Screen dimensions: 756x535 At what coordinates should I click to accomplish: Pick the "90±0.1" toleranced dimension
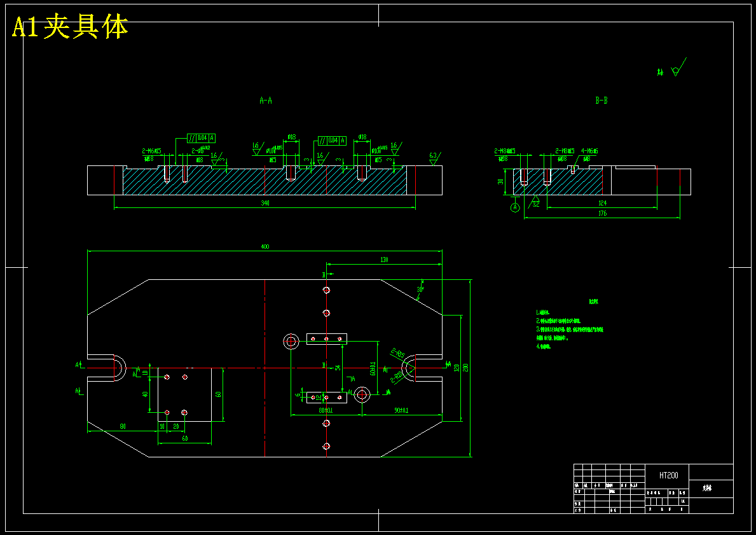pyautogui.click(x=401, y=410)
